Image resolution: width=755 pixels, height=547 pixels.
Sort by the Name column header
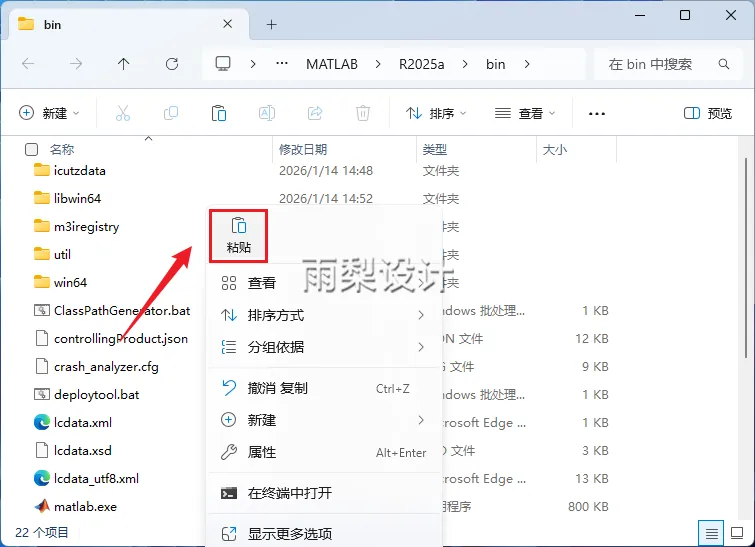[x=62, y=150]
